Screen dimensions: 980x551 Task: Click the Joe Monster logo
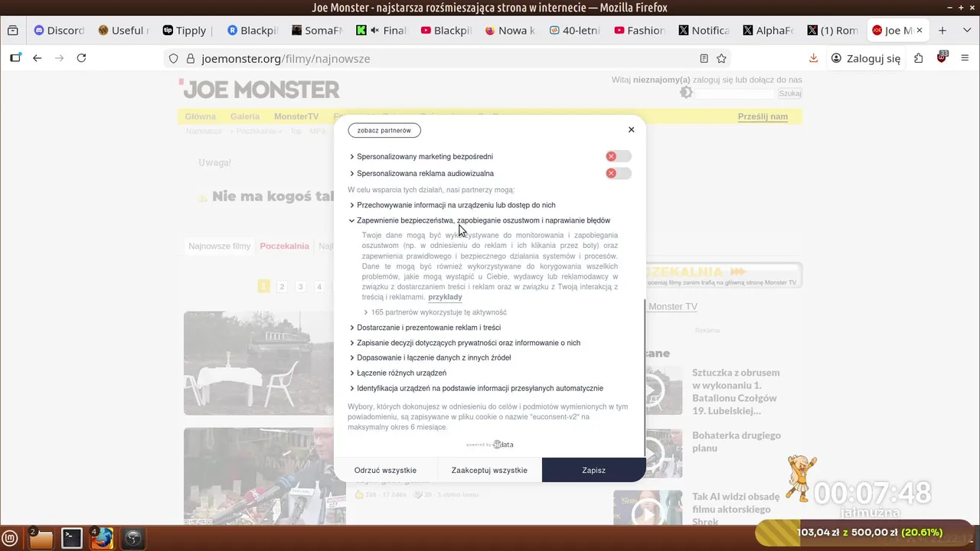tap(260, 89)
